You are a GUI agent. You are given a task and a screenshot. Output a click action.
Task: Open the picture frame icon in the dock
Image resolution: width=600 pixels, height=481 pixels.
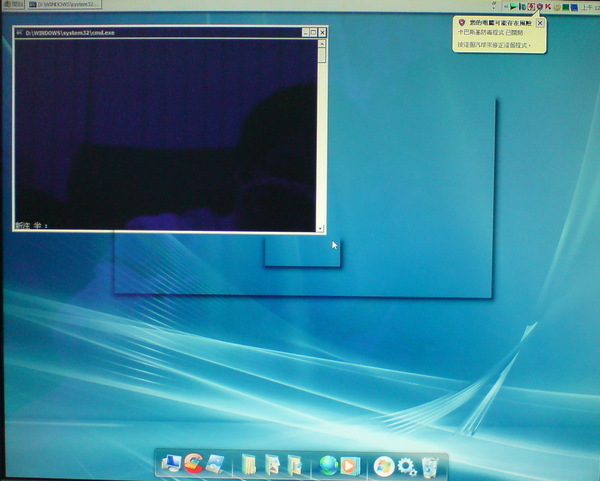[x=215, y=464]
